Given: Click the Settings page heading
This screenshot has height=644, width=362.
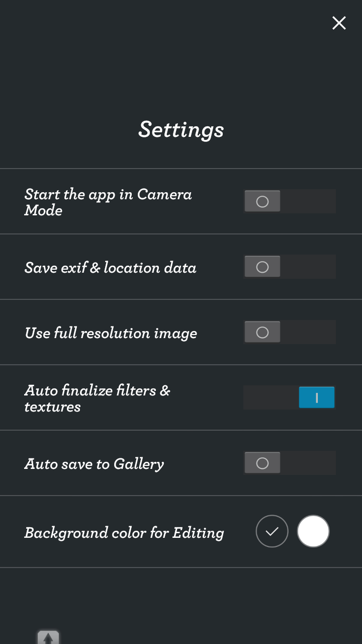Looking at the screenshot, I should coord(181,129).
